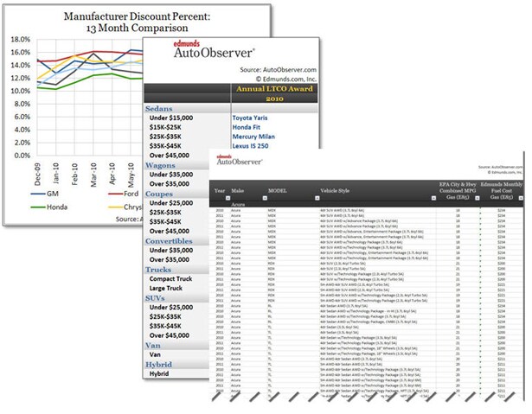Click the Edmunds AutoObserver logo in awards sheet

click(x=214, y=50)
